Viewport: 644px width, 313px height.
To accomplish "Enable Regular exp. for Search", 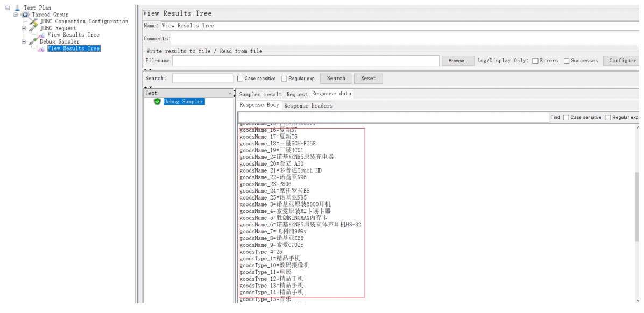I will (x=284, y=79).
